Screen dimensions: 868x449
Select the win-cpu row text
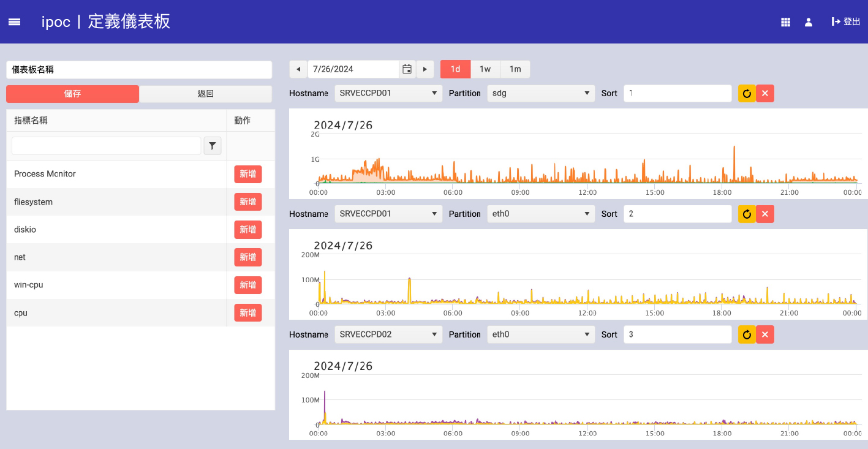coord(28,285)
